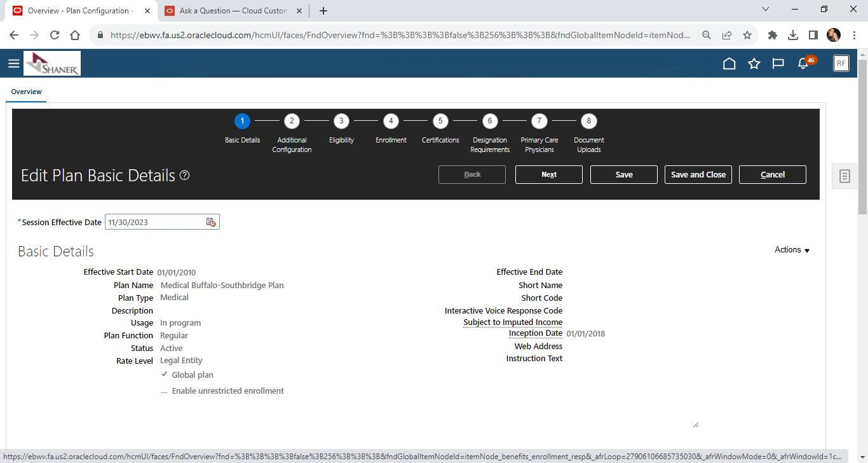The width and height of the screenshot is (868, 463).
Task: Open notifications bell with 46 badge
Action: 805,63
